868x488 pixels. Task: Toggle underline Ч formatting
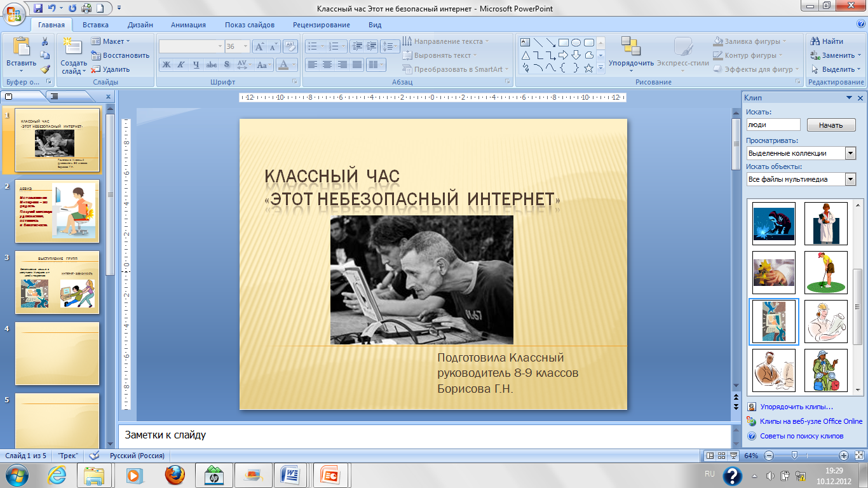pos(196,64)
